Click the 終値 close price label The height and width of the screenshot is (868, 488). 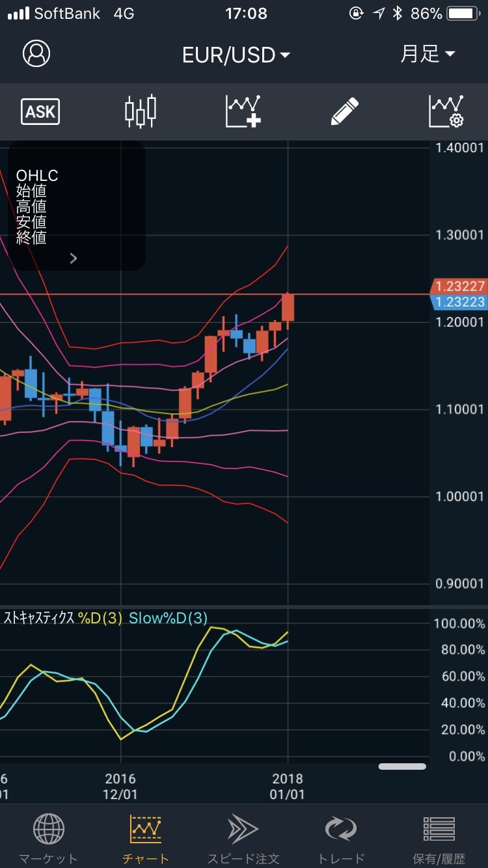coord(31,237)
